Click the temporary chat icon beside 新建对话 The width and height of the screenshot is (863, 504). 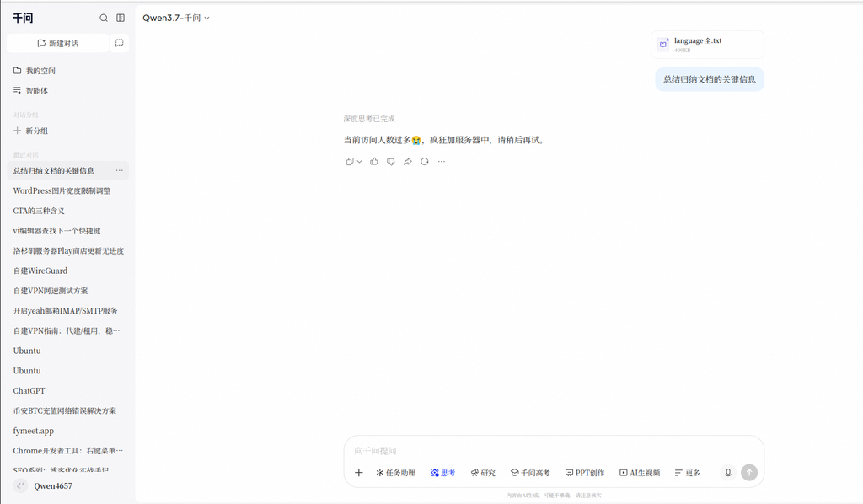pyautogui.click(x=120, y=43)
